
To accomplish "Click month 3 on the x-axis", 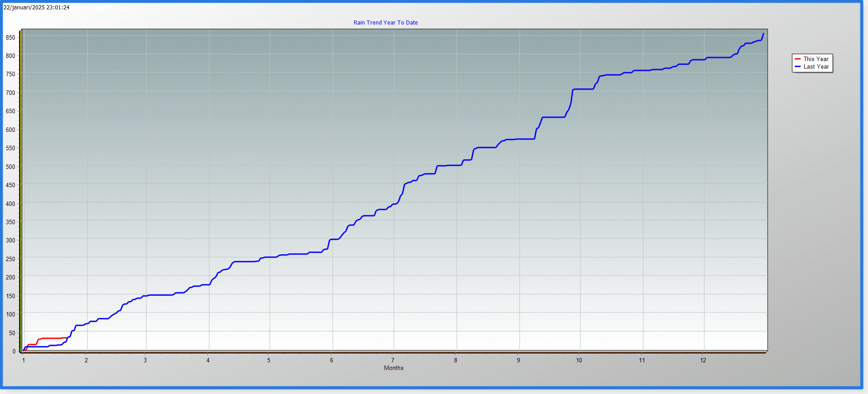I will pos(145,360).
